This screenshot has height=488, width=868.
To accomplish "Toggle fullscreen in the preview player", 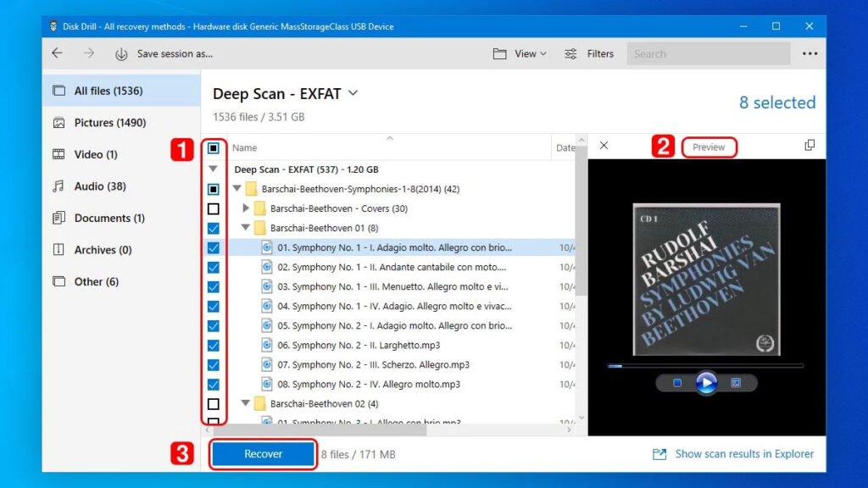I will point(736,383).
